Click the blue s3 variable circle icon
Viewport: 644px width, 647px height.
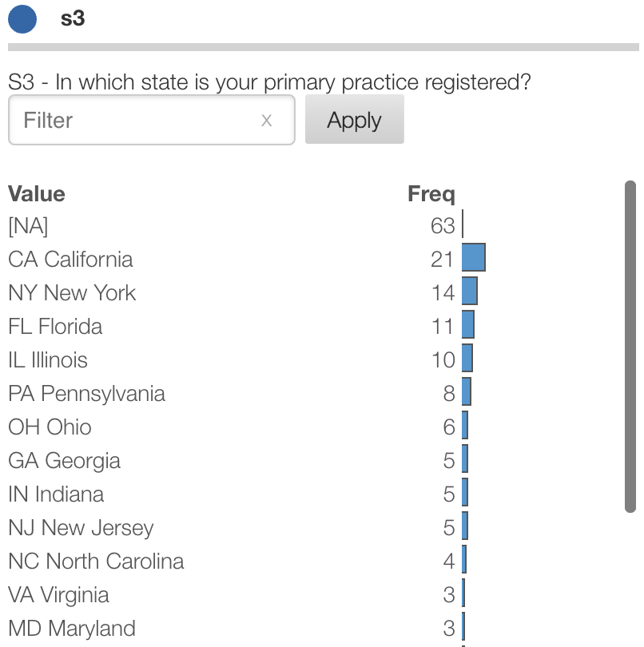point(22,19)
